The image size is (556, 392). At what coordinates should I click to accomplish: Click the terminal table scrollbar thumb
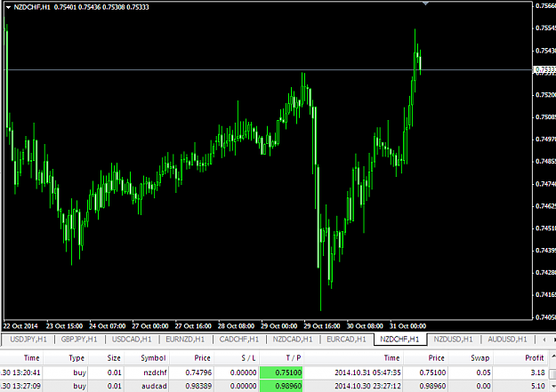click(552, 373)
